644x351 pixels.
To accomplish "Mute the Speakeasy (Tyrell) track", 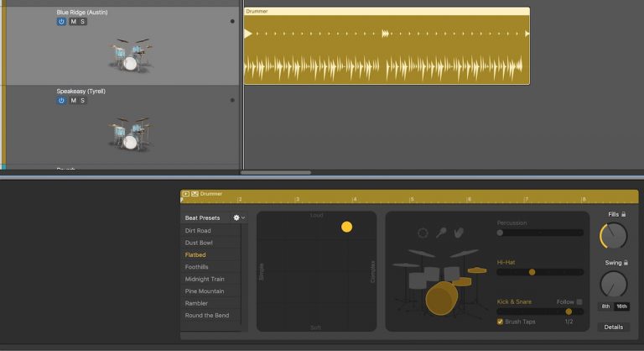I will [x=73, y=101].
